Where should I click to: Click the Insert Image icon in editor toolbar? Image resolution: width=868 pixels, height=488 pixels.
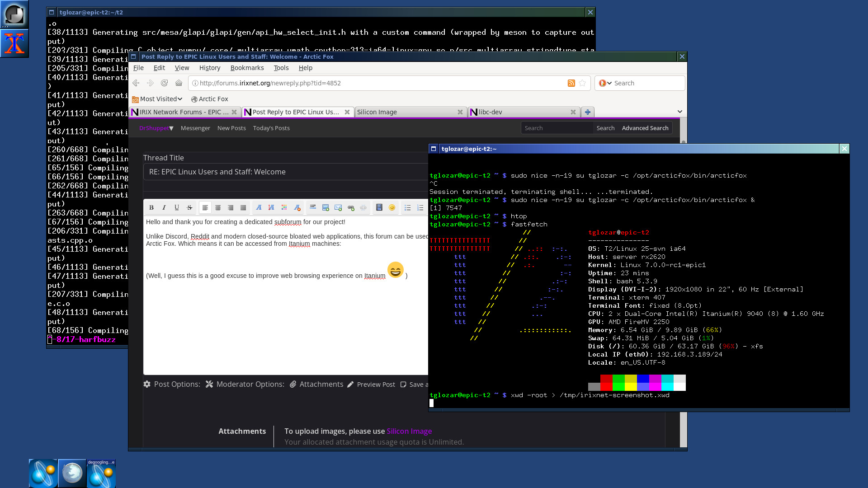pyautogui.click(x=325, y=207)
